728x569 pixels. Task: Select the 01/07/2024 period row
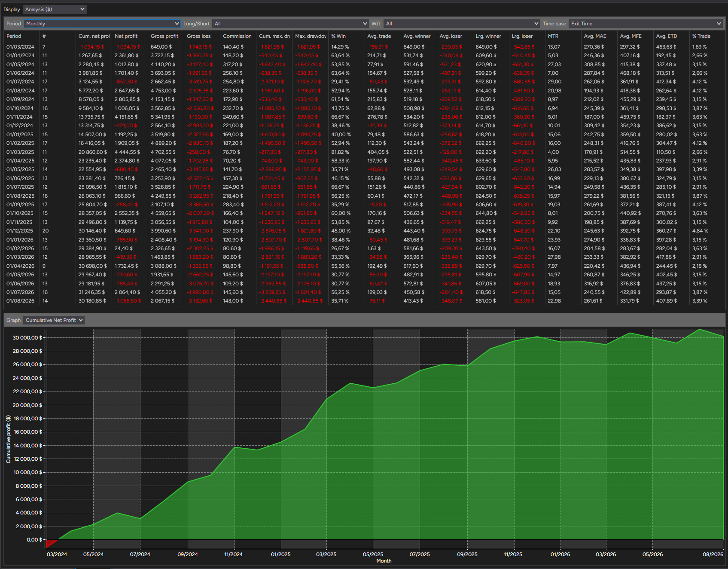coord(365,82)
